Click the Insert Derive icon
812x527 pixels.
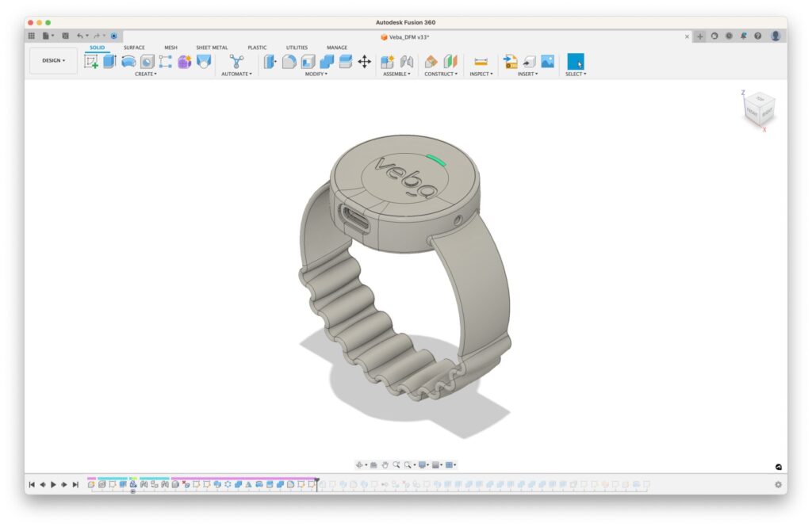(x=510, y=62)
